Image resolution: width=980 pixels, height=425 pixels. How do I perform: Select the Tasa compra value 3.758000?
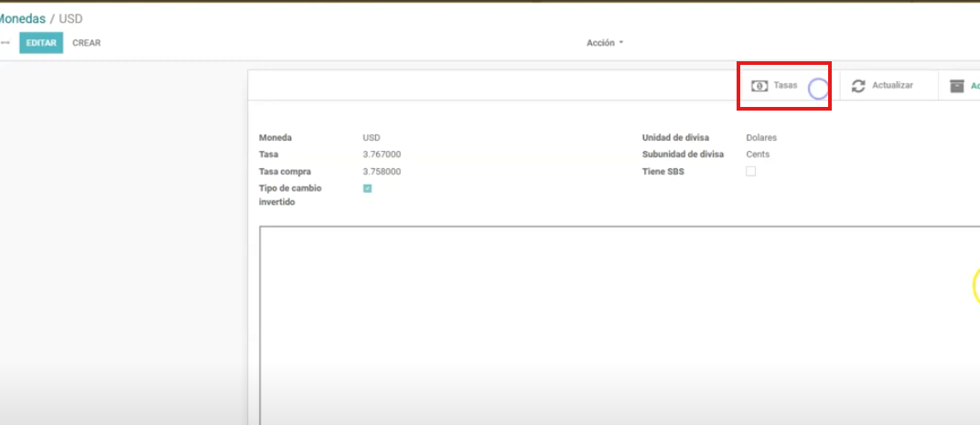[x=382, y=171]
